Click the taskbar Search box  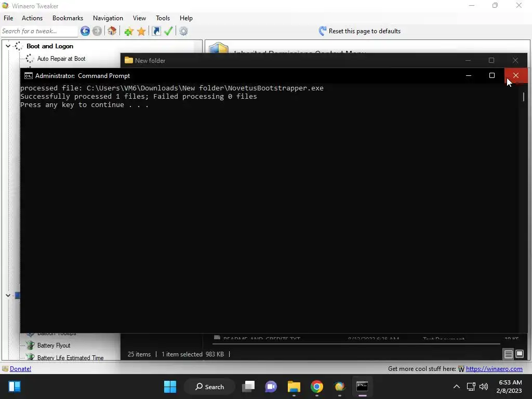pos(209,387)
